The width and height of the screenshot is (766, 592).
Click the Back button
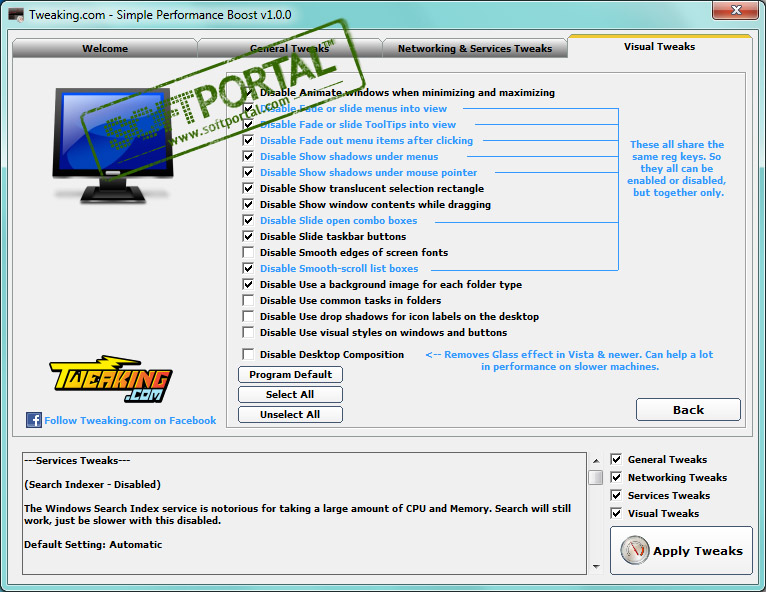(x=688, y=410)
